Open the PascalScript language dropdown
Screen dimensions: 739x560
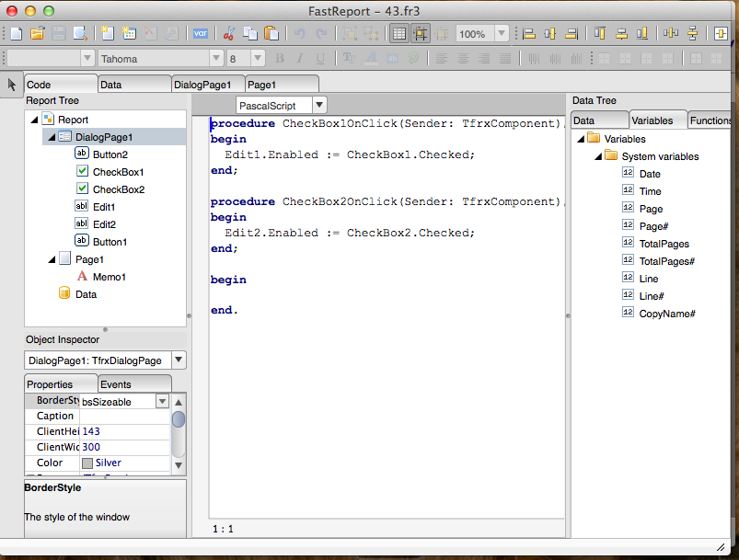click(x=318, y=106)
